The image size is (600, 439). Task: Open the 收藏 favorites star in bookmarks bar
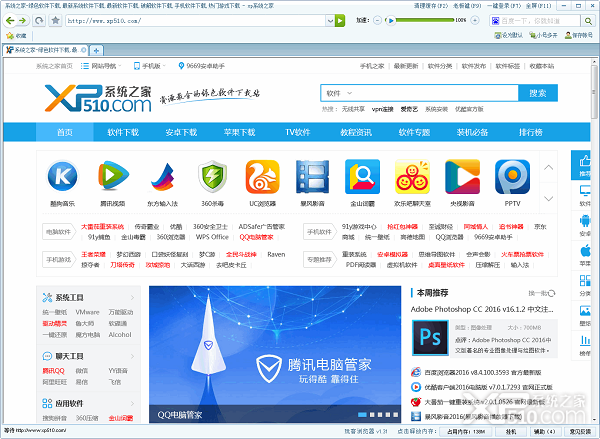point(16,36)
